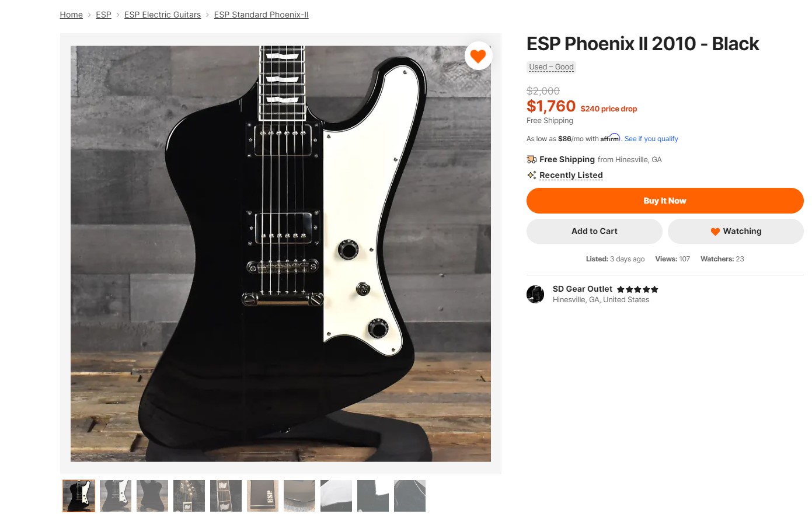Image resolution: width=812 pixels, height=514 pixels.
Task: Click the five-star seller rating
Action: point(637,289)
